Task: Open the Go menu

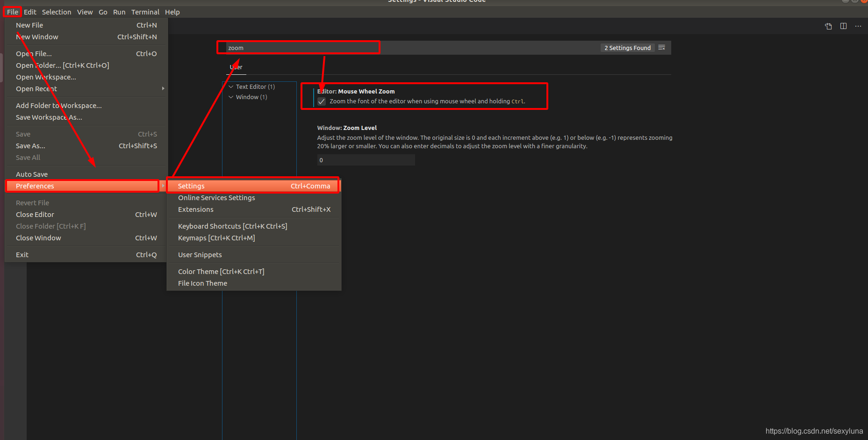Action: [x=103, y=12]
